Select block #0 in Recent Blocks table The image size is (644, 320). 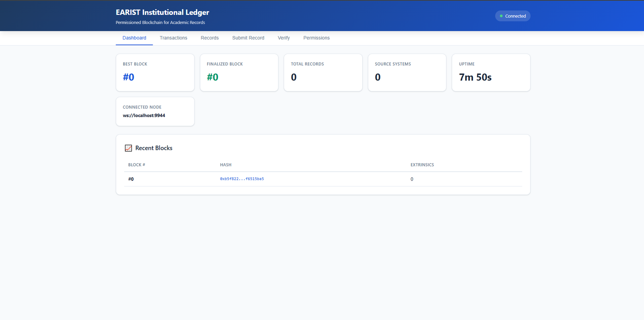pos(131,179)
